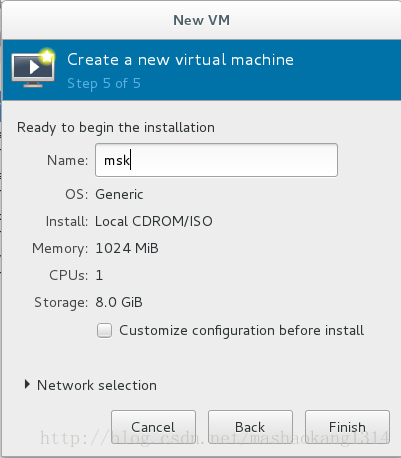Click the Network selection label text
Screen dimensions: 401x458
tap(97, 385)
